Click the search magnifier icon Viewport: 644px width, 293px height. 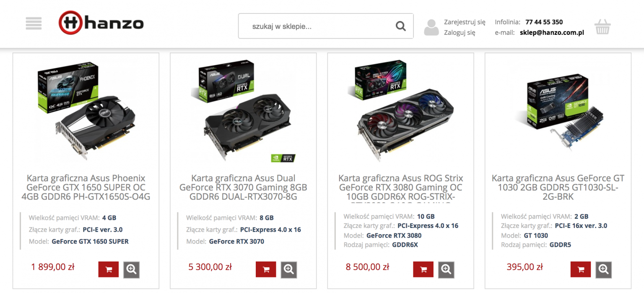(400, 26)
